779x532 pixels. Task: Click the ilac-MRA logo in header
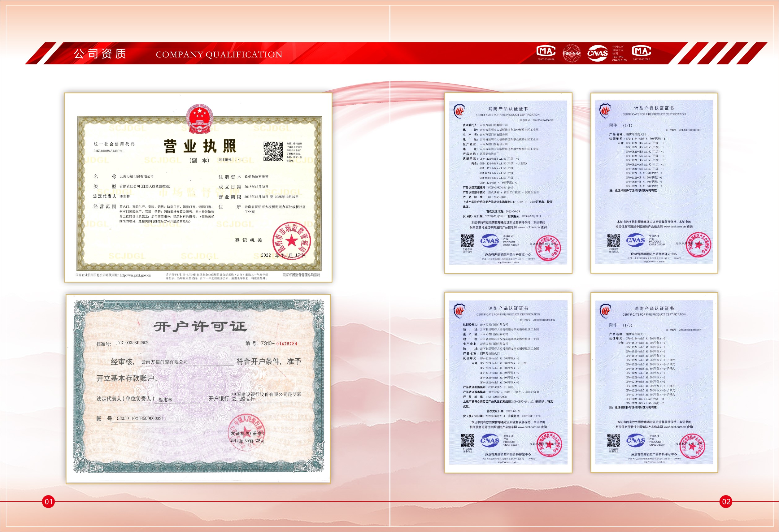click(571, 53)
